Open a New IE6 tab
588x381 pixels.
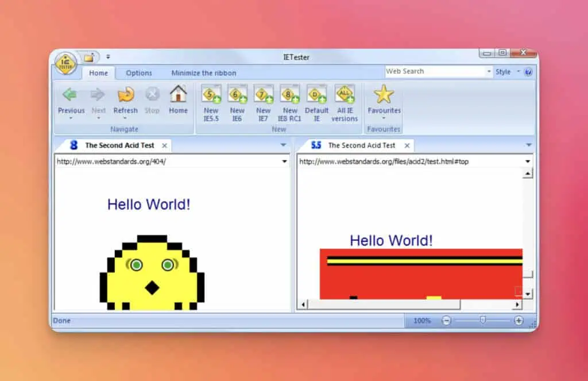(237, 94)
